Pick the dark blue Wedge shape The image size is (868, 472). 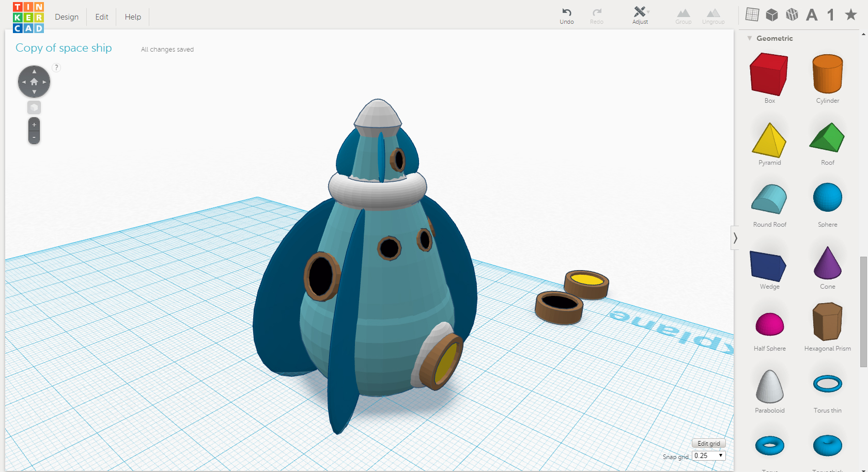(x=768, y=266)
